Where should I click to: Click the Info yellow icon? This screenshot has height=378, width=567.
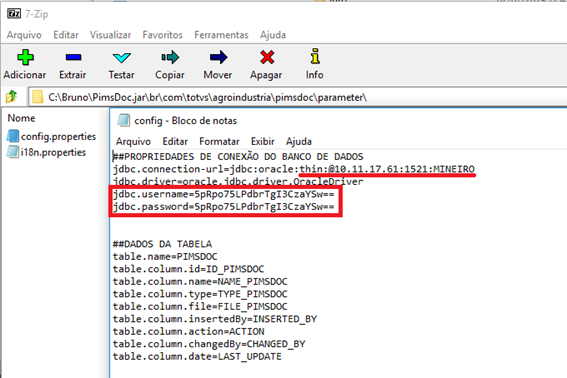315,56
